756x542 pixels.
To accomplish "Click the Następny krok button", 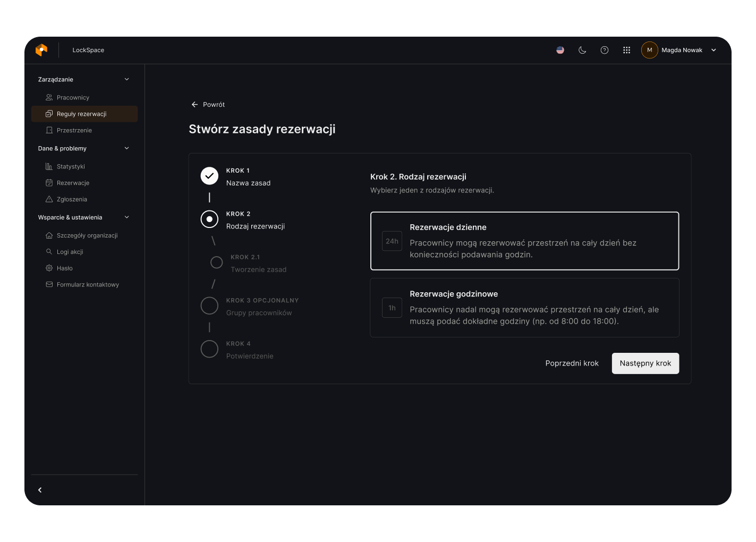I will [645, 363].
